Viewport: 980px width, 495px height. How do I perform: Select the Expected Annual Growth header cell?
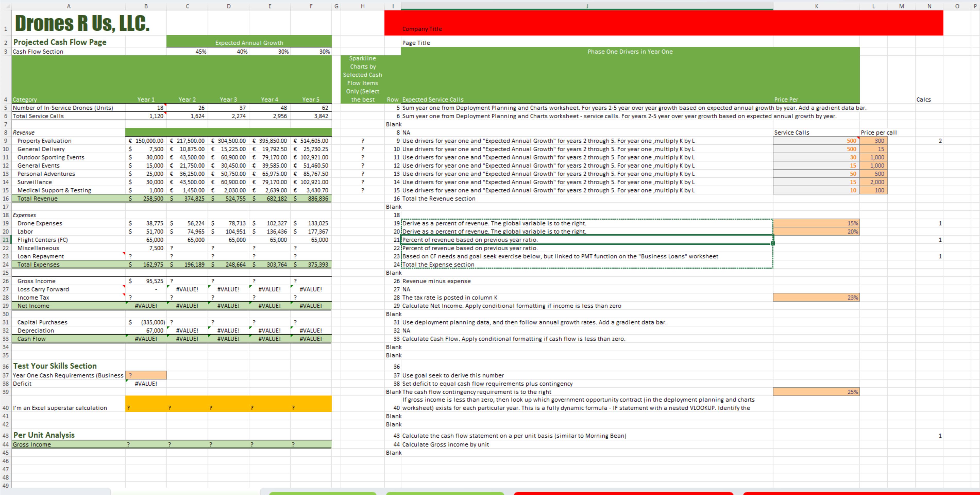click(x=249, y=43)
